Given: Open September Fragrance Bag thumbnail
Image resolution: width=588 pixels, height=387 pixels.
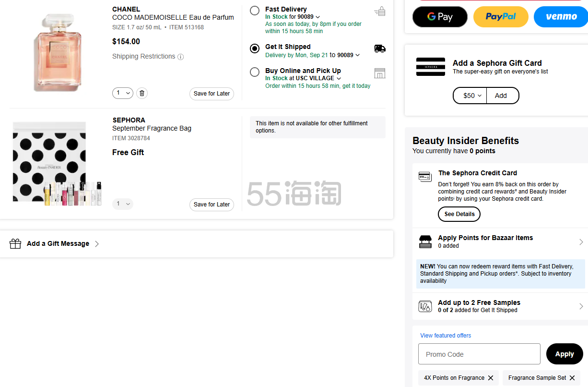Looking at the screenshot, I should 58,163.
